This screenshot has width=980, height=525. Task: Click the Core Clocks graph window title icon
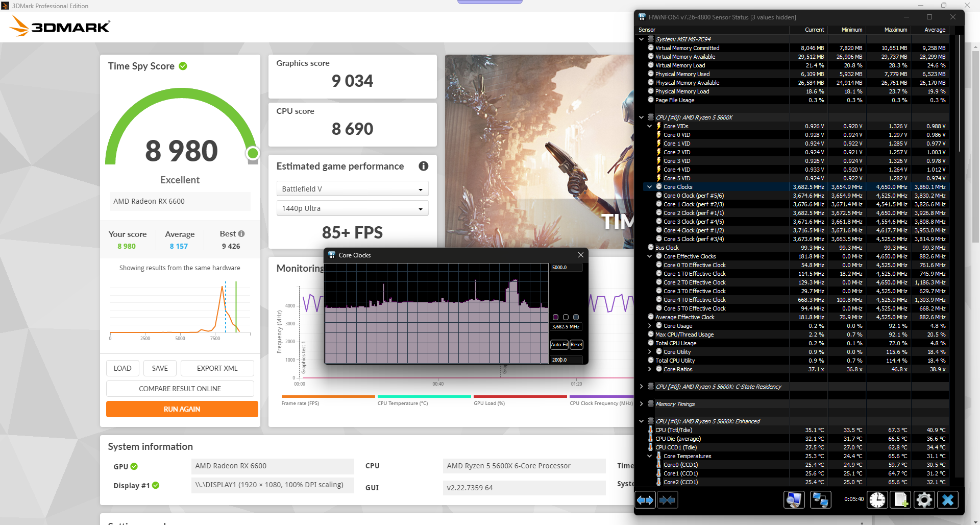pyautogui.click(x=332, y=255)
